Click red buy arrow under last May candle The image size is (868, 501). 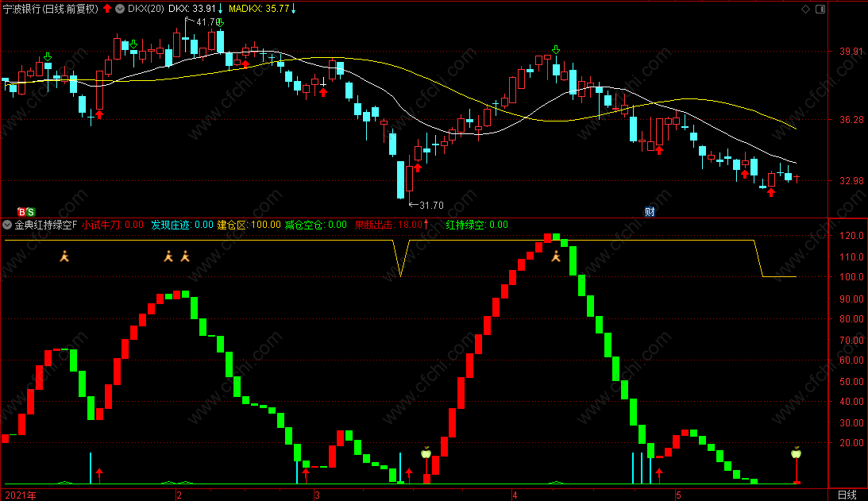click(771, 193)
